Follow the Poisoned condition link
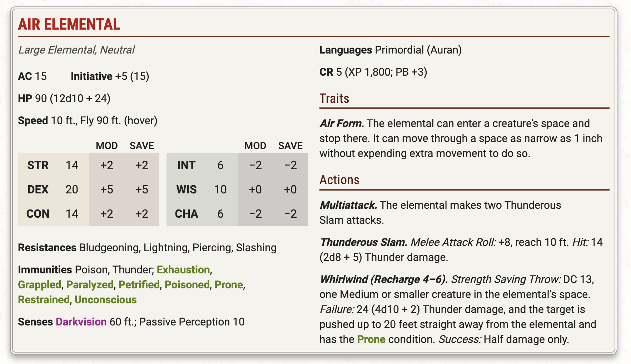Screen dimensions: 631x364 coord(187,284)
